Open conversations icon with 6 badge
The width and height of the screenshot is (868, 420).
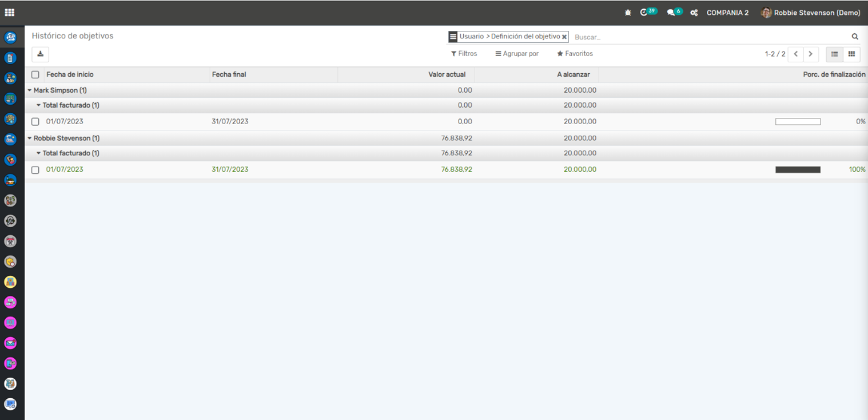671,13
